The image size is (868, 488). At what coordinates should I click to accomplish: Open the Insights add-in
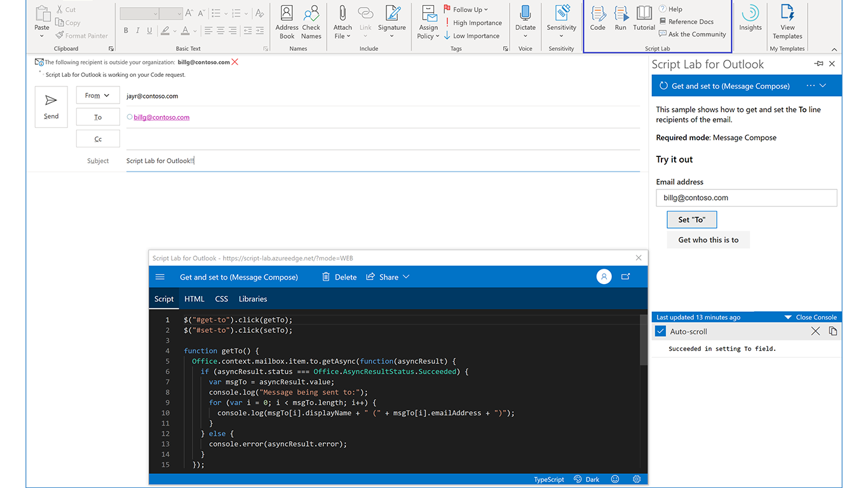pyautogui.click(x=750, y=18)
